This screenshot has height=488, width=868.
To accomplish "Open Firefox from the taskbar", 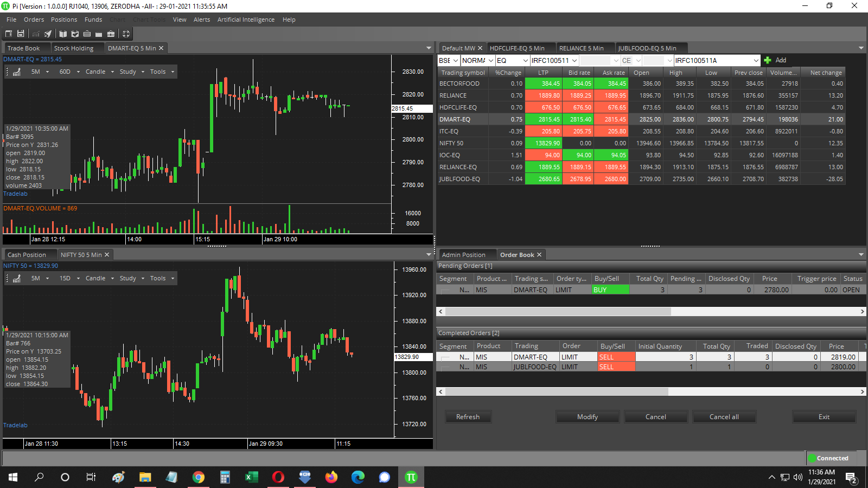I will click(331, 477).
